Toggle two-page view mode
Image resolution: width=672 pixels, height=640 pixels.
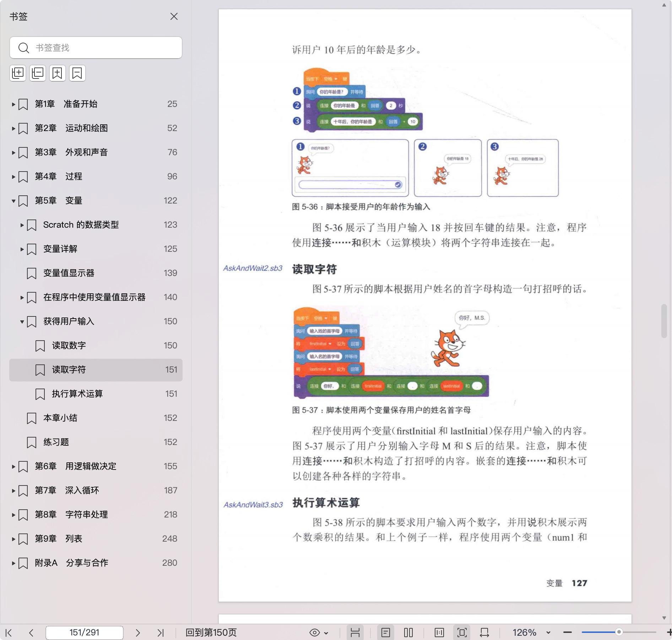tap(408, 633)
